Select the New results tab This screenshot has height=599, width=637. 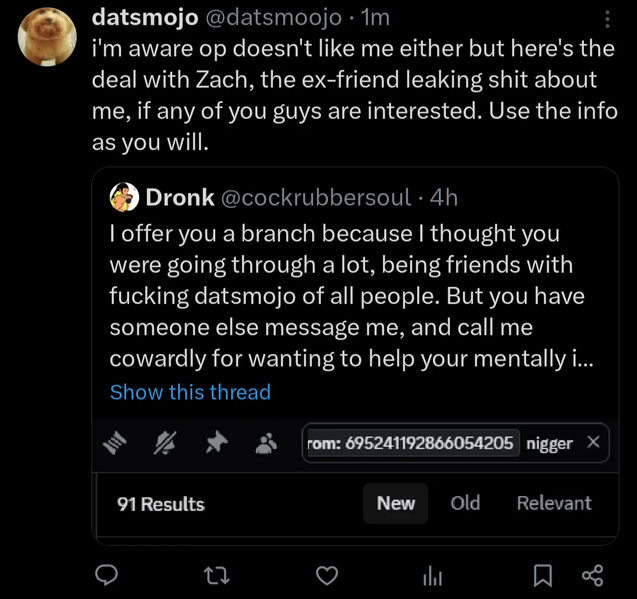pyautogui.click(x=395, y=503)
